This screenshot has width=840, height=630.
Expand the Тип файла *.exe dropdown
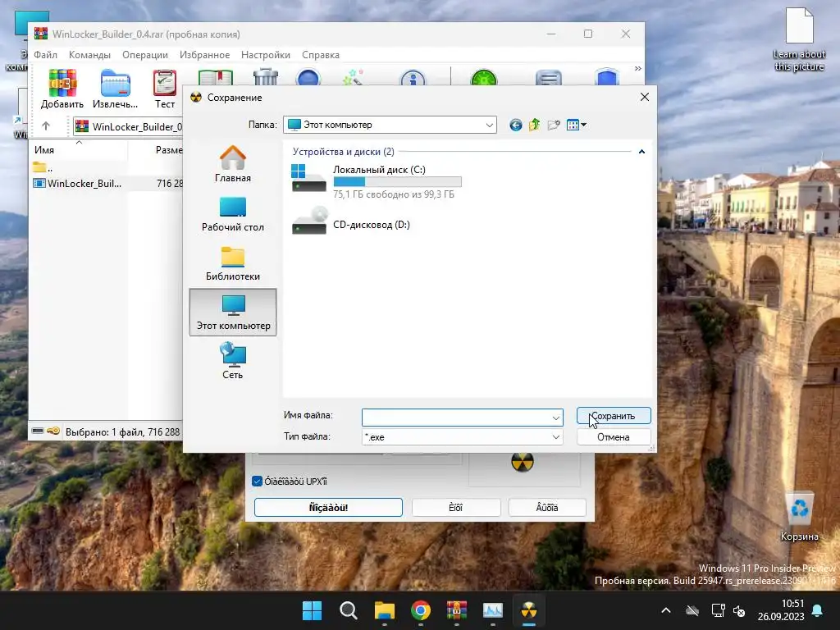point(555,437)
